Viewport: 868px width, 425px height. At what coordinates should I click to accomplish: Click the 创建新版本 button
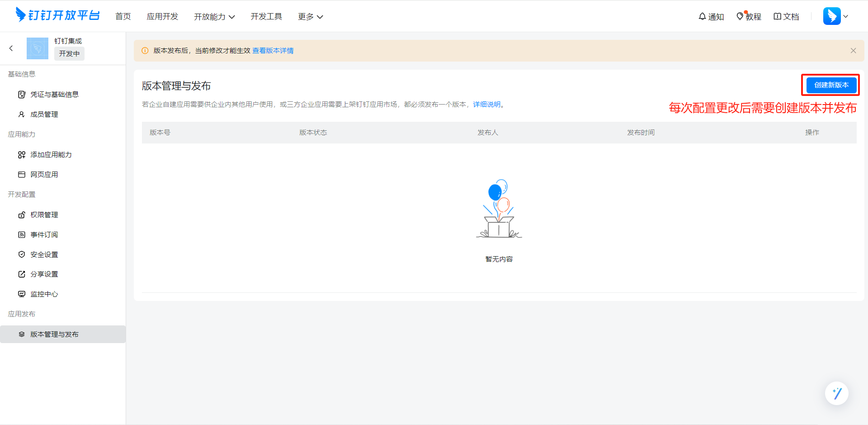(x=831, y=85)
